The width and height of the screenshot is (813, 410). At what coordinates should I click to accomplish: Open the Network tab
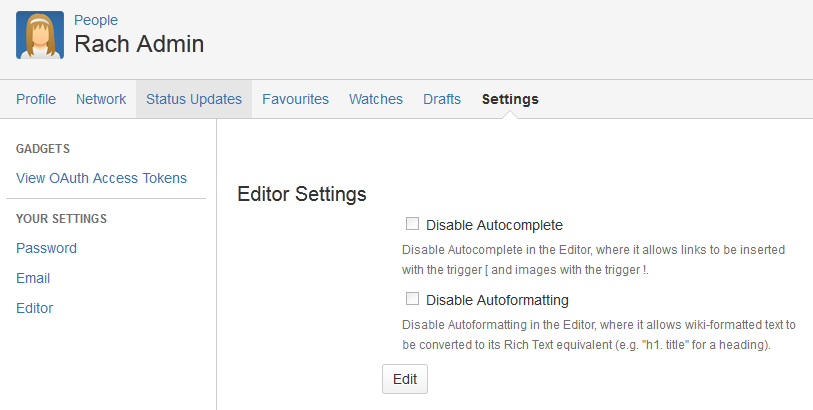101,99
